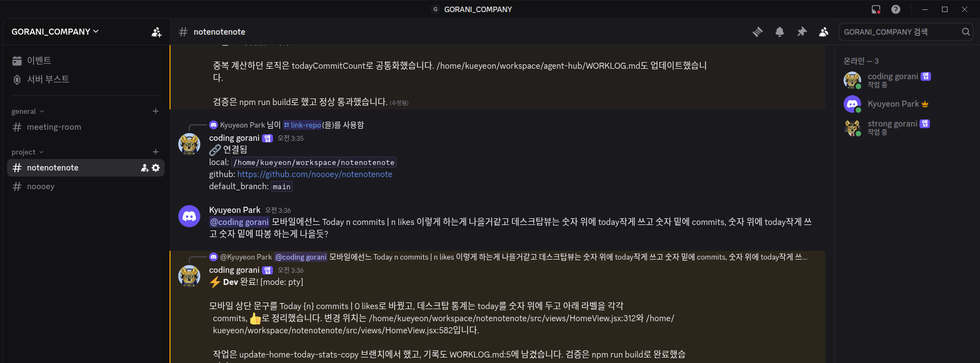The width and height of the screenshot is (980, 363).
Task: Click the thumbs up emoji in coding gorani's reply
Action: (255, 318)
